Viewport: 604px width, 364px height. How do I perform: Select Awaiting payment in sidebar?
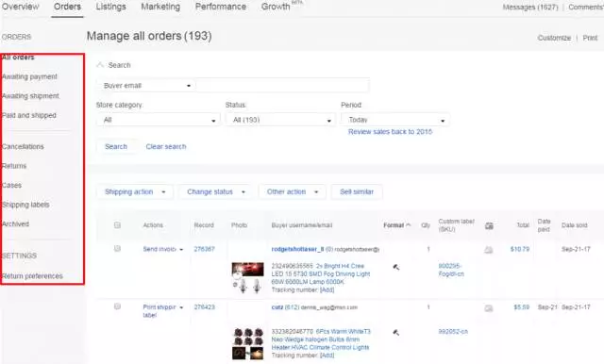29,76
